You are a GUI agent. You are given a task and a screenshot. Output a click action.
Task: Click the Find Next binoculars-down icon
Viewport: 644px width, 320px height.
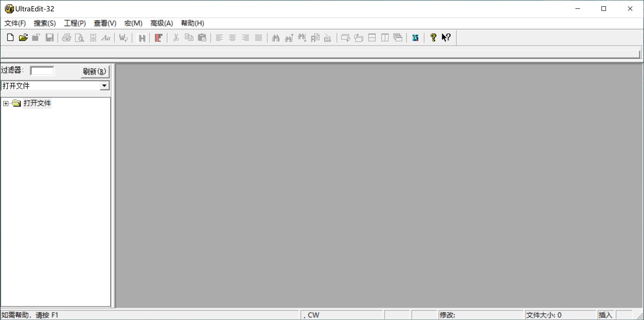(302, 38)
